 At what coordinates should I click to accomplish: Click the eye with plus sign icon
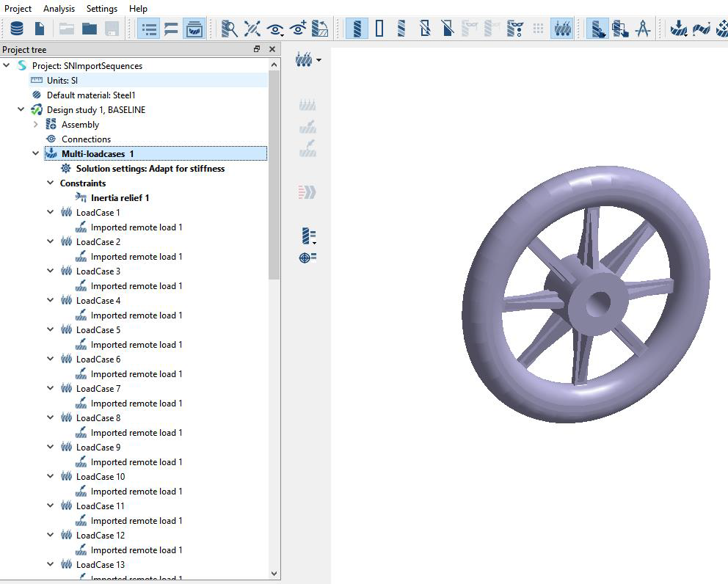pyautogui.click(x=298, y=29)
